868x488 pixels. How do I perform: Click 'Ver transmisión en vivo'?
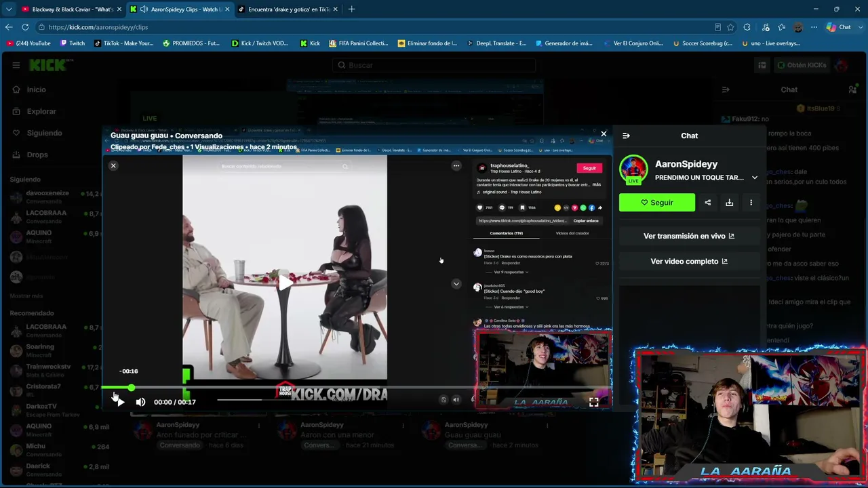(689, 236)
